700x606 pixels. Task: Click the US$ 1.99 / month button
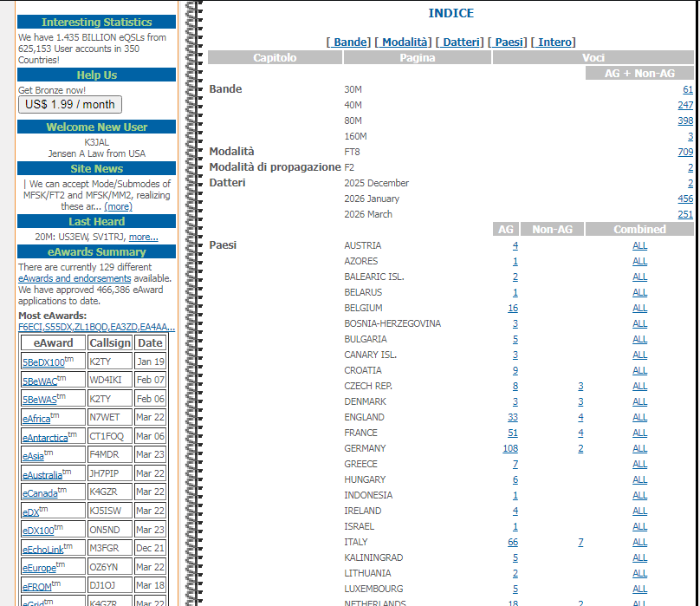click(70, 105)
